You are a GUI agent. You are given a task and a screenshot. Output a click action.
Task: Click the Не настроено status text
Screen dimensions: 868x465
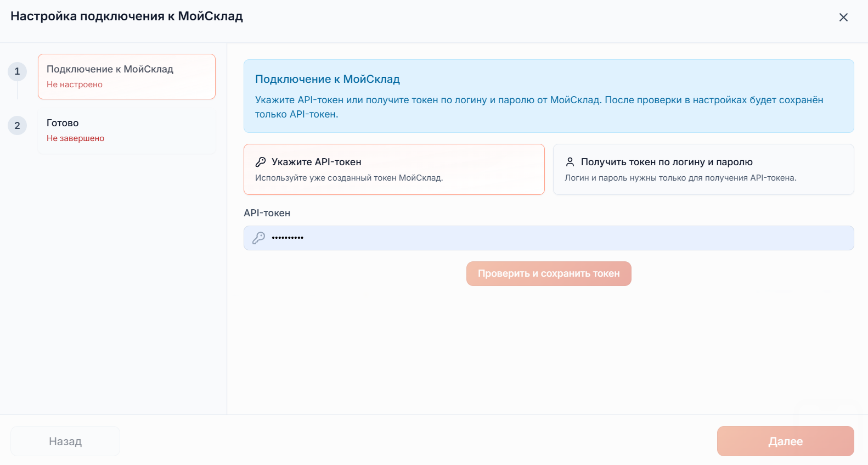point(75,85)
